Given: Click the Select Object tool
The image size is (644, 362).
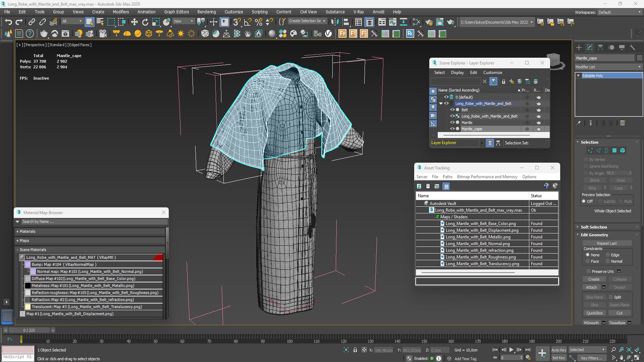Looking at the screenshot, I should pyautogui.click(x=89, y=22).
